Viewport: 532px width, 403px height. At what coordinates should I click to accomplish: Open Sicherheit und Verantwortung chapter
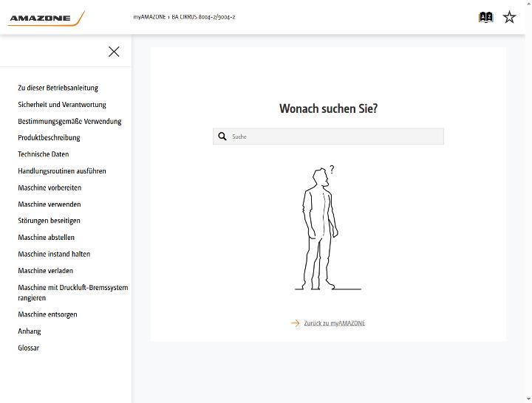click(x=62, y=104)
